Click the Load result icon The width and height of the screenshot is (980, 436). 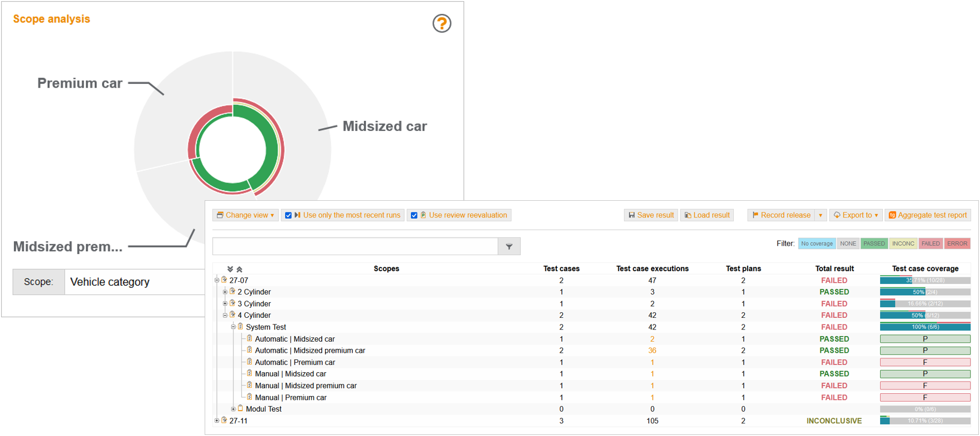tap(688, 215)
